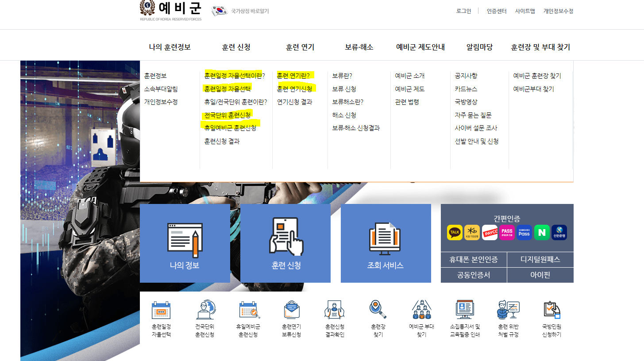Select Samsung Pass authentication icon
The width and height of the screenshot is (644, 361).
click(x=524, y=232)
